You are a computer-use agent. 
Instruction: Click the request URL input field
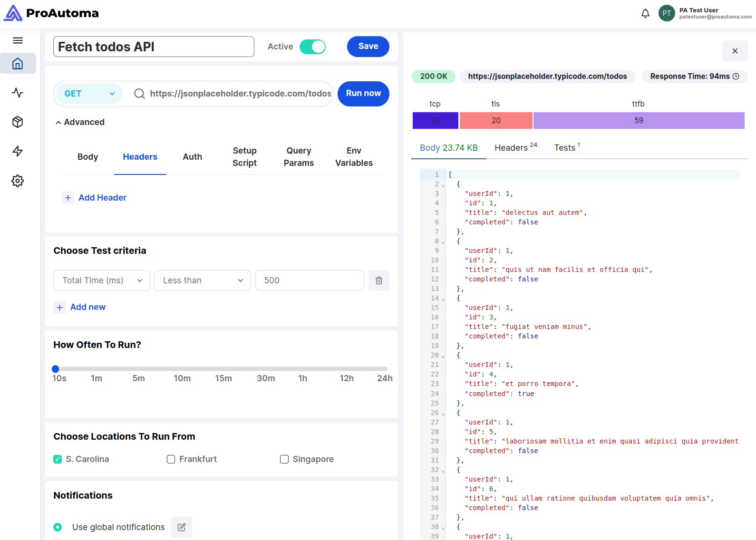coord(241,94)
